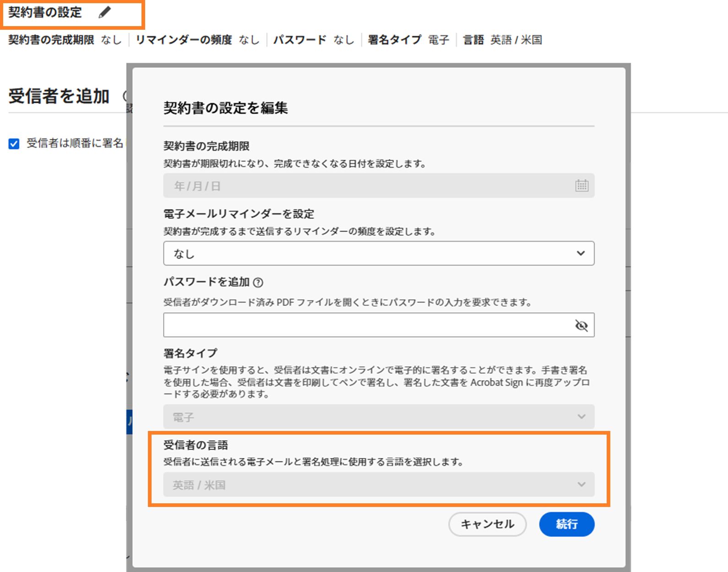Open the 署名タイプ dropdown showing 電子
This screenshot has width=728, height=572.
tap(379, 417)
